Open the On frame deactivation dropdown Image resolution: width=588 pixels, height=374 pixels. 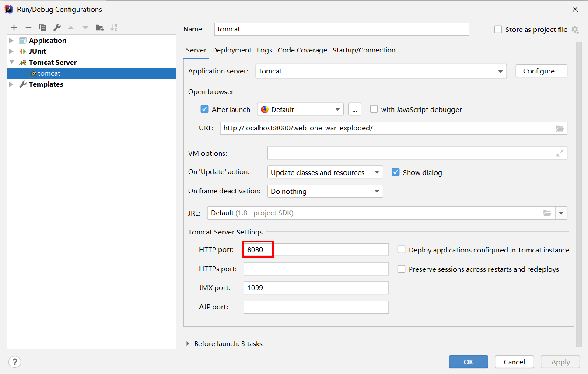325,191
